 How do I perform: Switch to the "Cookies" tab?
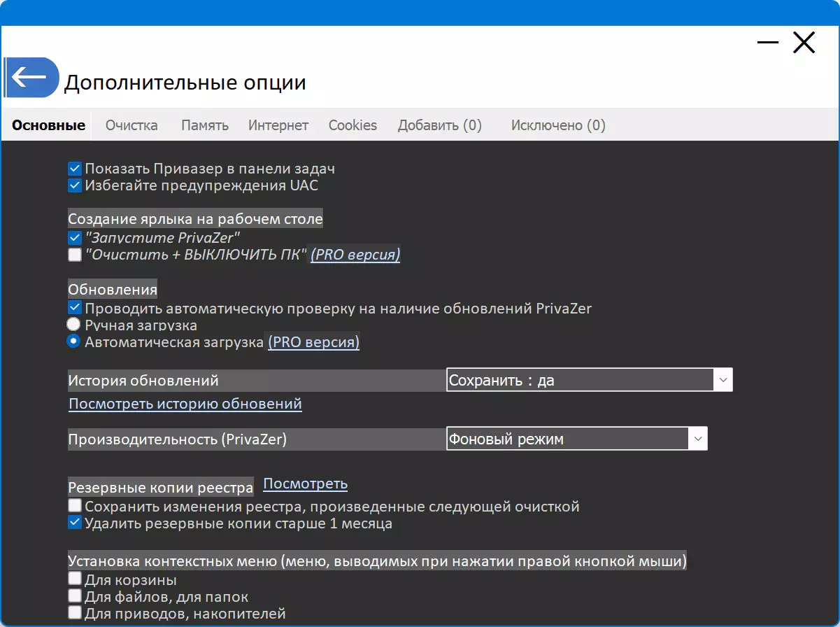pyautogui.click(x=353, y=125)
